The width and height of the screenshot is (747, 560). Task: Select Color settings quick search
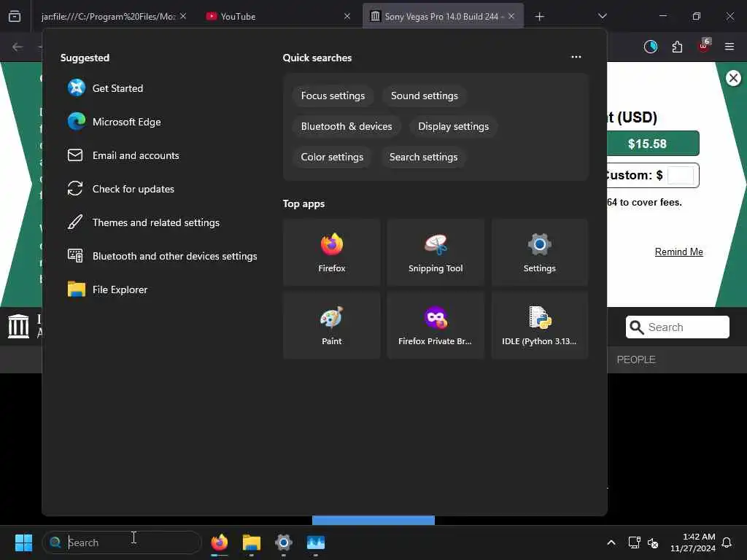[x=332, y=157]
